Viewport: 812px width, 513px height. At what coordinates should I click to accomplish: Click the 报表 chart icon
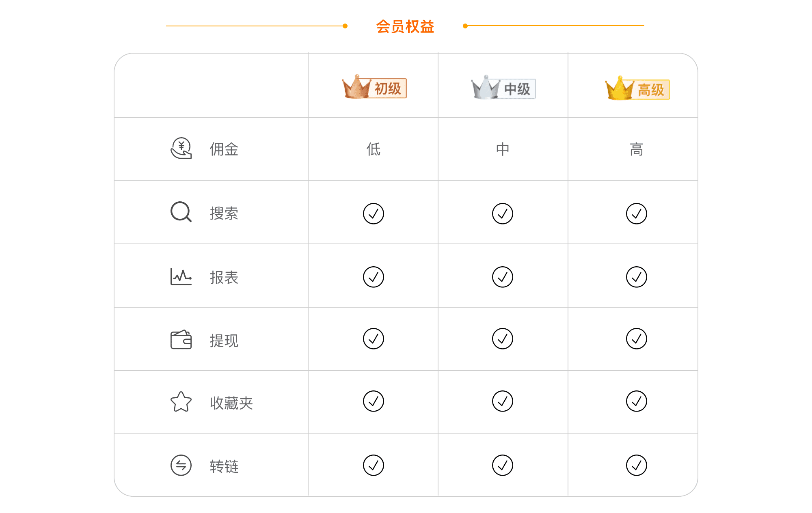coord(181,277)
